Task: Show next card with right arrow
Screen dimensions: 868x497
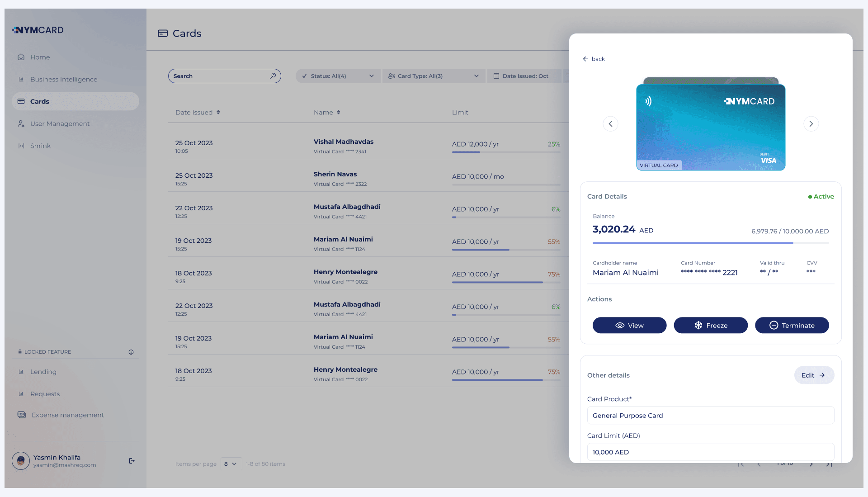Action: click(x=811, y=124)
